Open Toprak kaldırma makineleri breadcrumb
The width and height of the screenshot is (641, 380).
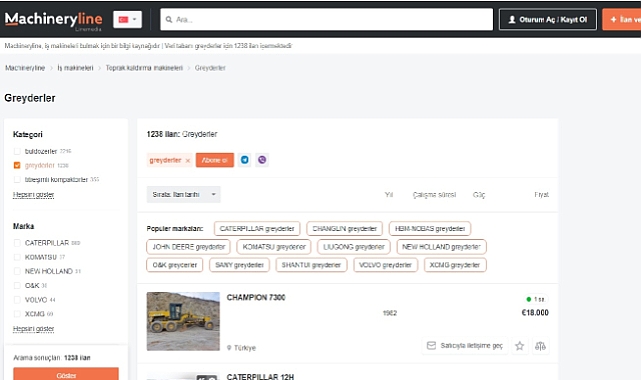(x=144, y=68)
